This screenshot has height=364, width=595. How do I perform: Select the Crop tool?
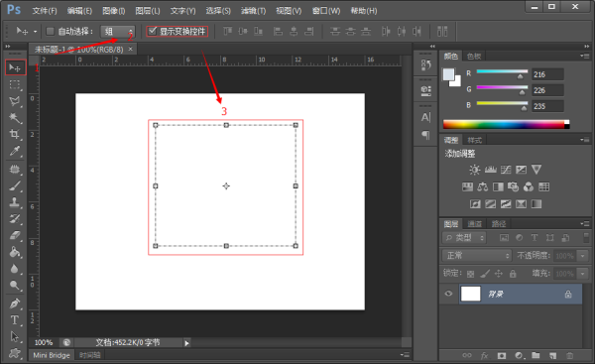click(x=15, y=134)
